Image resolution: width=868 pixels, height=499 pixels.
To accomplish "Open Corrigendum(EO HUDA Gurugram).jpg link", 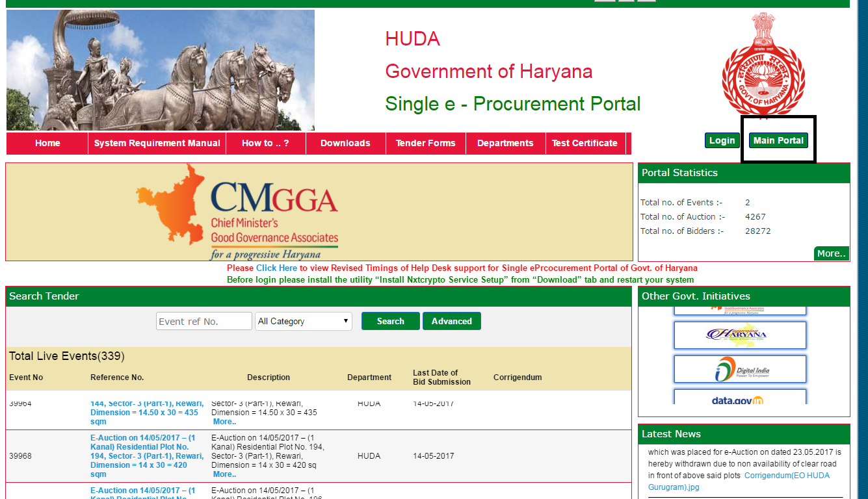I will tap(739, 481).
